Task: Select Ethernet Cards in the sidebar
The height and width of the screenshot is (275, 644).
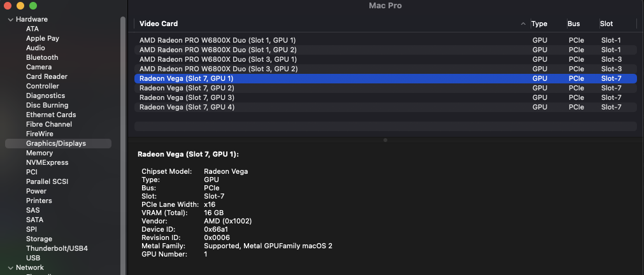Action: [51, 115]
